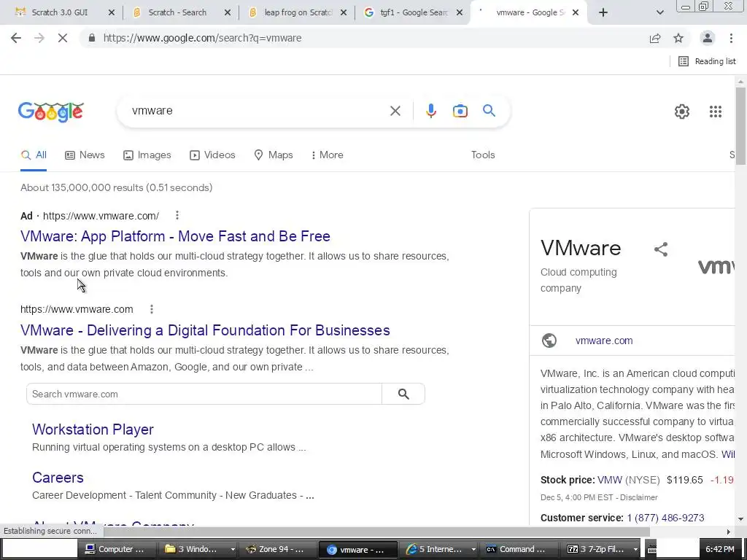Click the globe icon beside vmware.com
This screenshot has width=747, height=560.
[x=549, y=341]
